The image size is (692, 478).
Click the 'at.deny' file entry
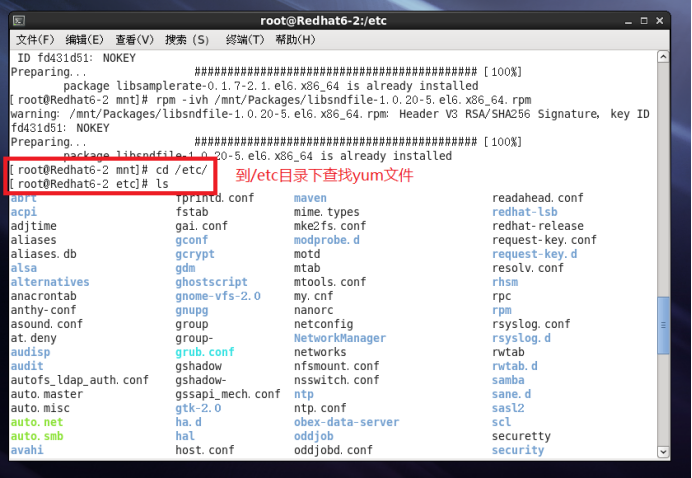coord(34,339)
